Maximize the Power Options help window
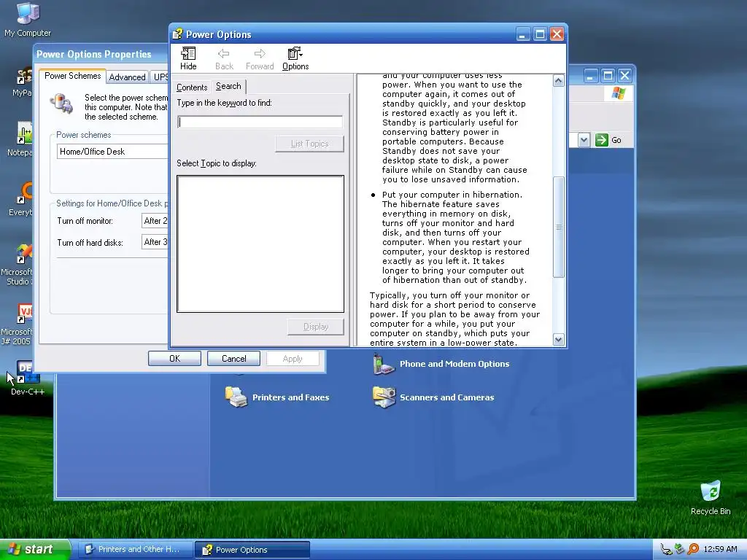747x560 pixels. (540, 34)
